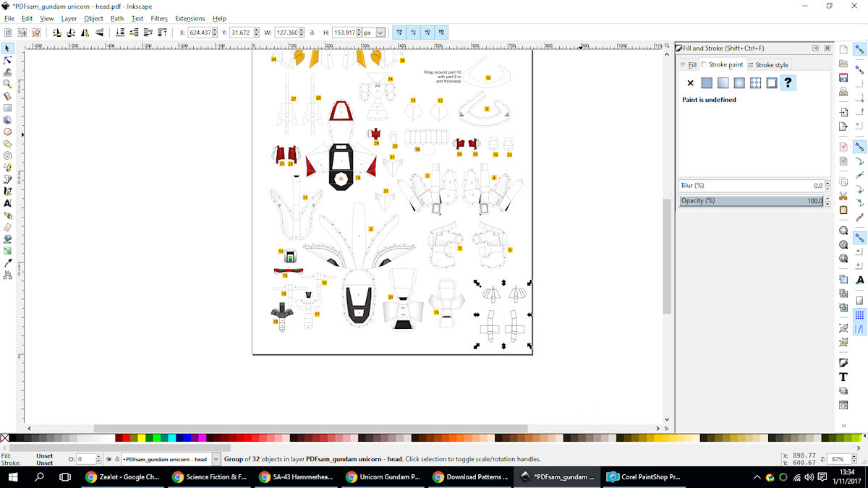Choose Linear gradient paint button
This screenshot has height=488, width=868.
(723, 83)
